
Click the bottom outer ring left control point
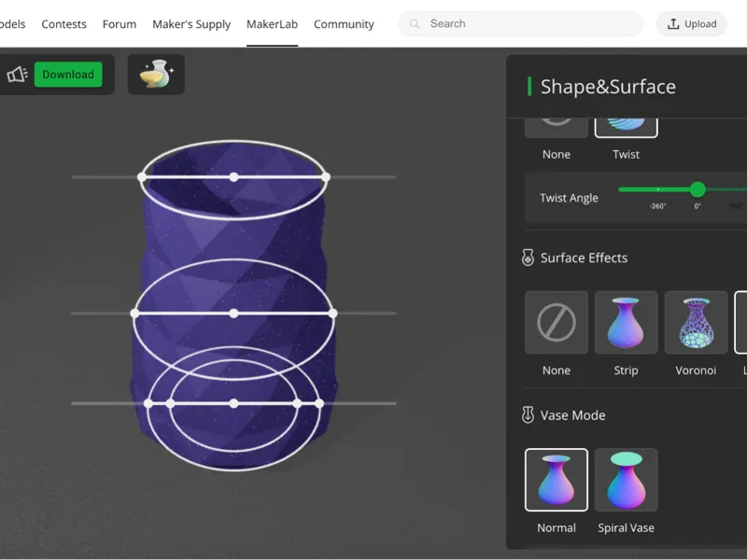tap(148, 403)
